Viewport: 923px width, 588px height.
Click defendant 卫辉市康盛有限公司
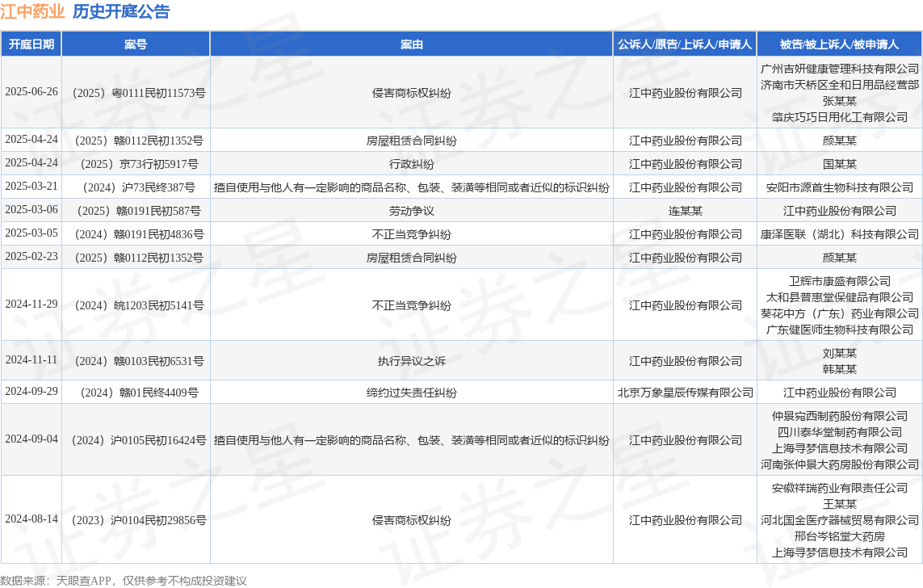[839, 281]
